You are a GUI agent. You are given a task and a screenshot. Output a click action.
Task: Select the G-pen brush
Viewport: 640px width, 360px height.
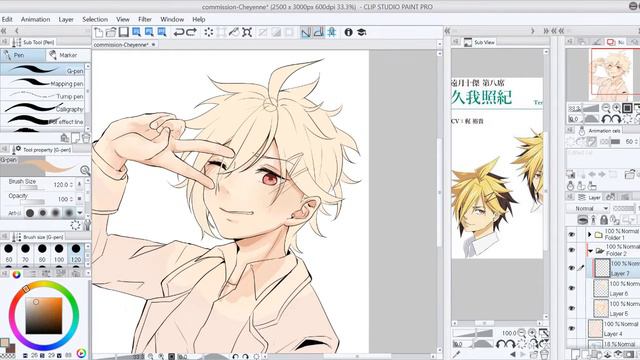42,70
